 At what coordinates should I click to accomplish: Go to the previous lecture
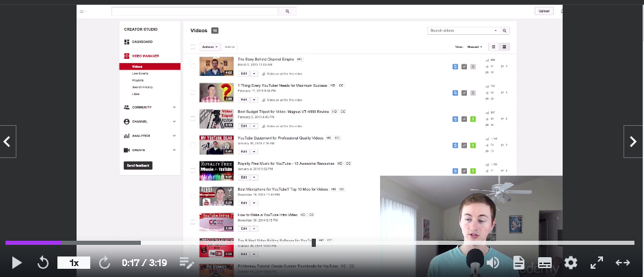pos(8,142)
